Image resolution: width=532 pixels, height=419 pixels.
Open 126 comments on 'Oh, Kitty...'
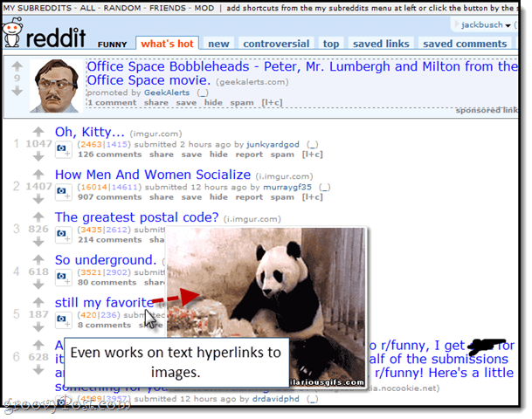109,155
